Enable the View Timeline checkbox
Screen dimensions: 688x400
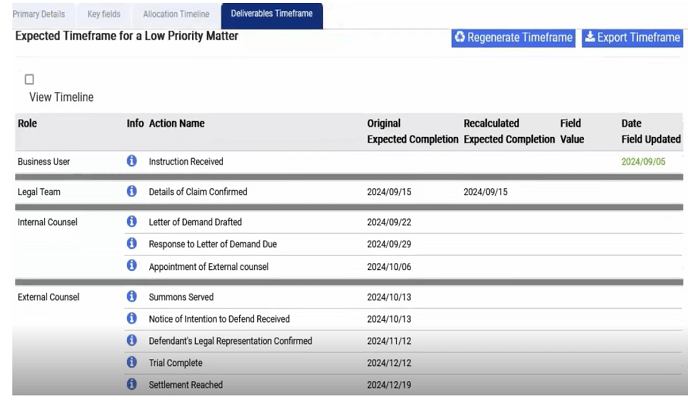(29, 79)
